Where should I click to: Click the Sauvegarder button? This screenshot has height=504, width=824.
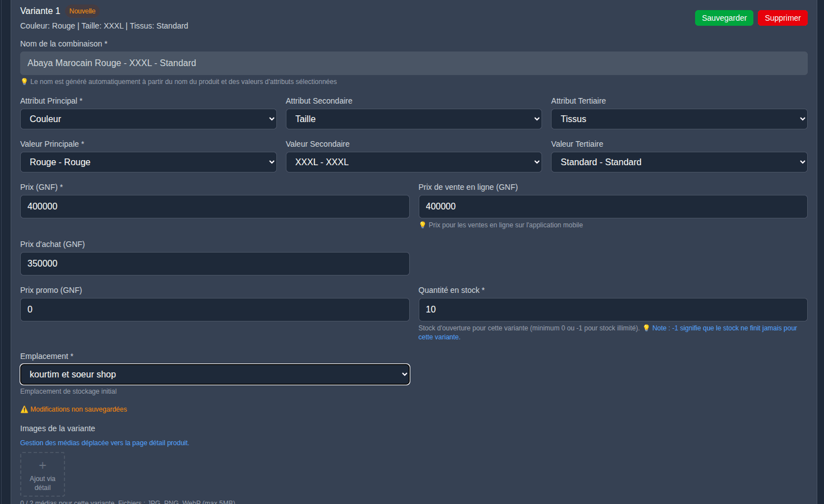click(724, 18)
